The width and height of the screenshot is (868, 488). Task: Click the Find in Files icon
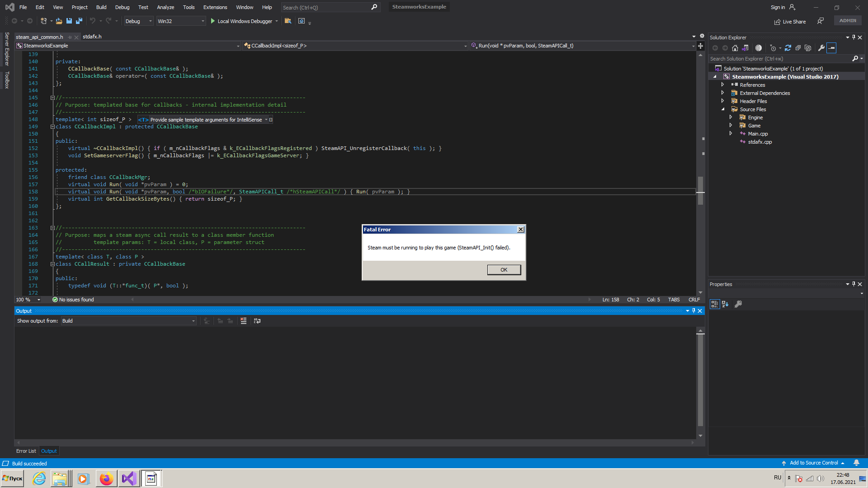(x=288, y=21)
